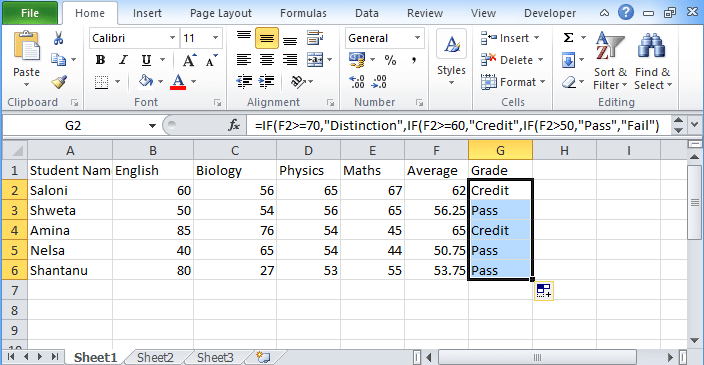
Task: Click the Copy icon
Action: [x=58, y=59]
